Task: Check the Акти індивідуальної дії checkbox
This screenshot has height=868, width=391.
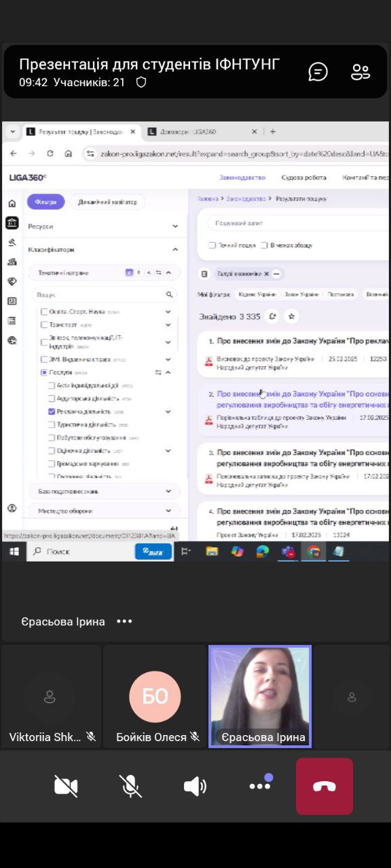Action: click(x=52, y=385)
